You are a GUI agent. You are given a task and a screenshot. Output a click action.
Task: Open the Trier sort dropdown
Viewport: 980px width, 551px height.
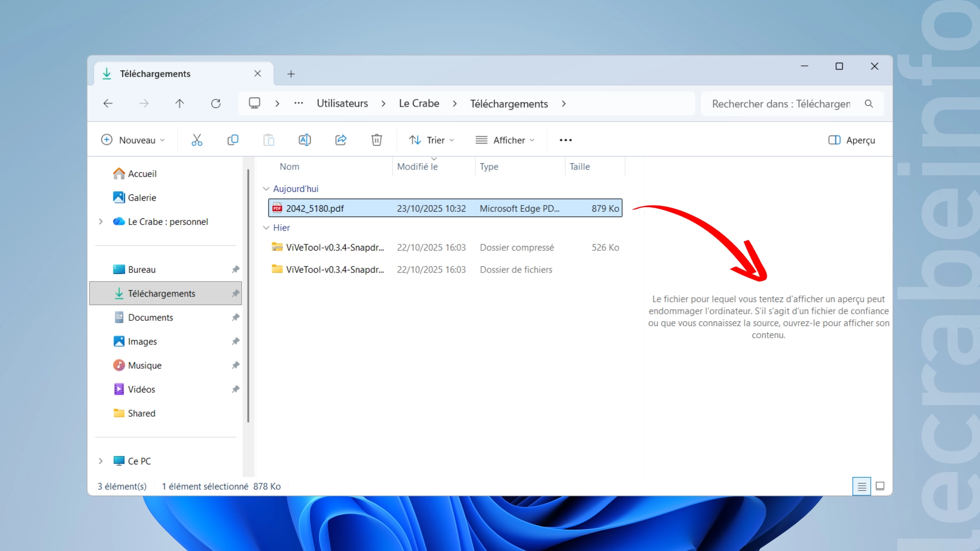point(431,140)
